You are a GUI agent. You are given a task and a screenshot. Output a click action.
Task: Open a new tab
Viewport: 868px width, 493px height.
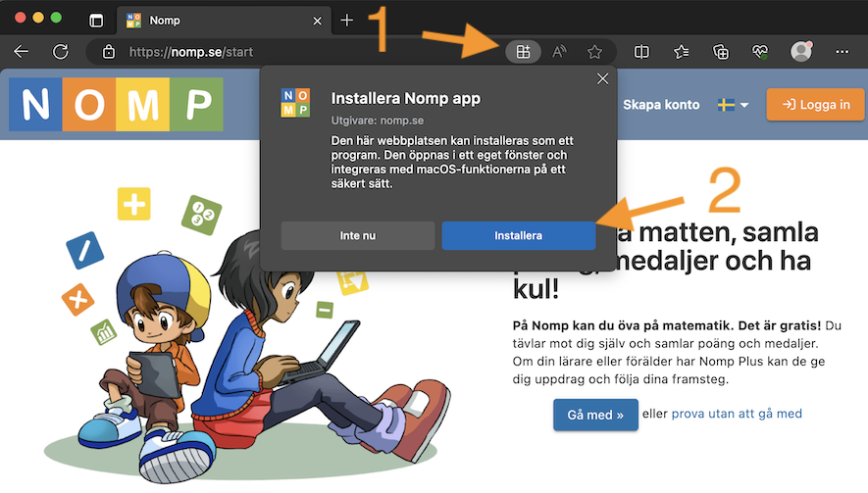tap(347, 21)
